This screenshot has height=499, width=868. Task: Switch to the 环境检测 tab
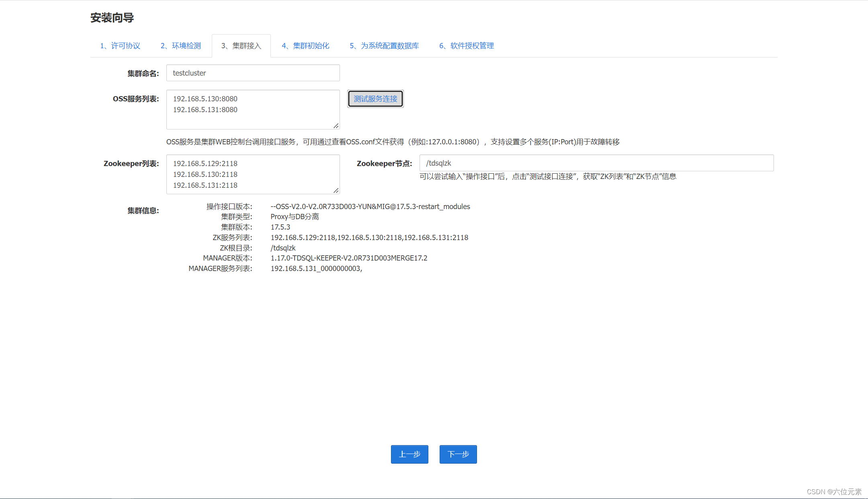point(181,46)
